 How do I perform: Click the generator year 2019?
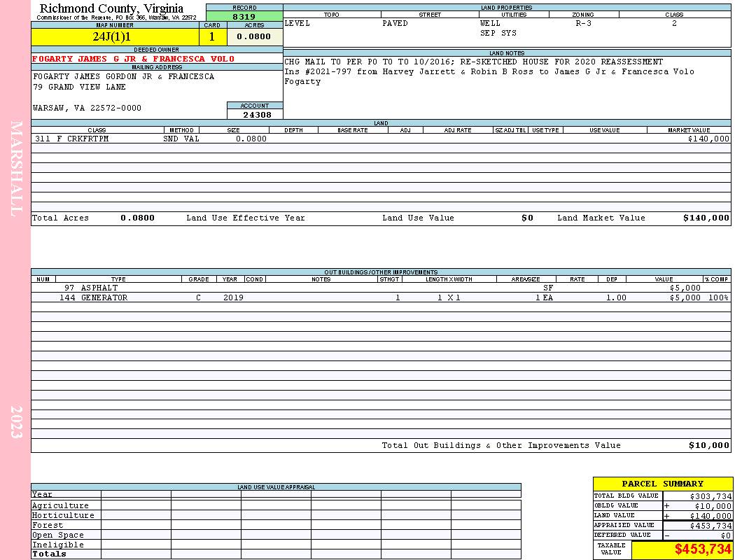pos(233,297)
